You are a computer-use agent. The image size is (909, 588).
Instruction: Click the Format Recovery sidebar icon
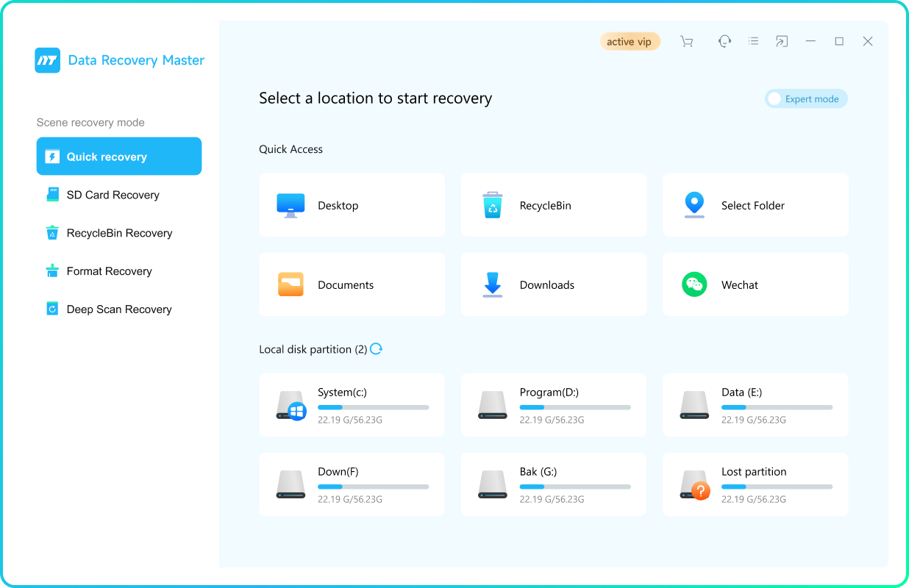[52, 271]
